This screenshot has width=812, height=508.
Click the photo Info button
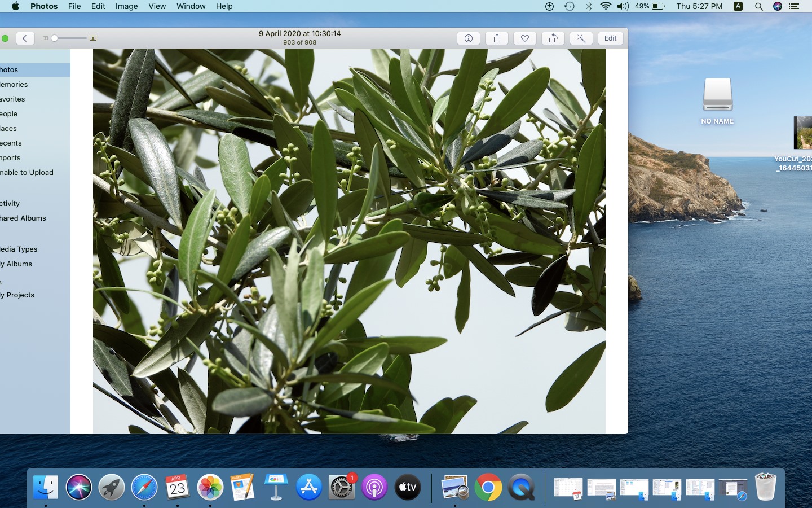(468, 38)
